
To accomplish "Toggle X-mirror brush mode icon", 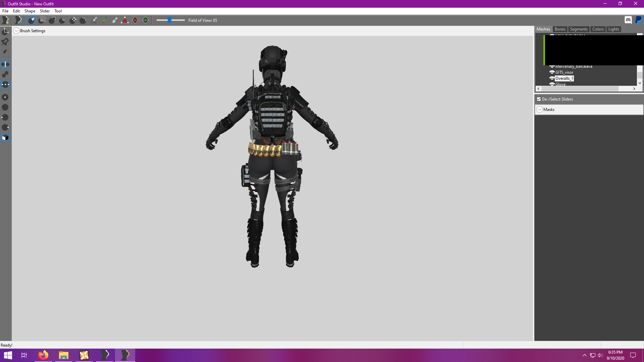I will [5, 64].
